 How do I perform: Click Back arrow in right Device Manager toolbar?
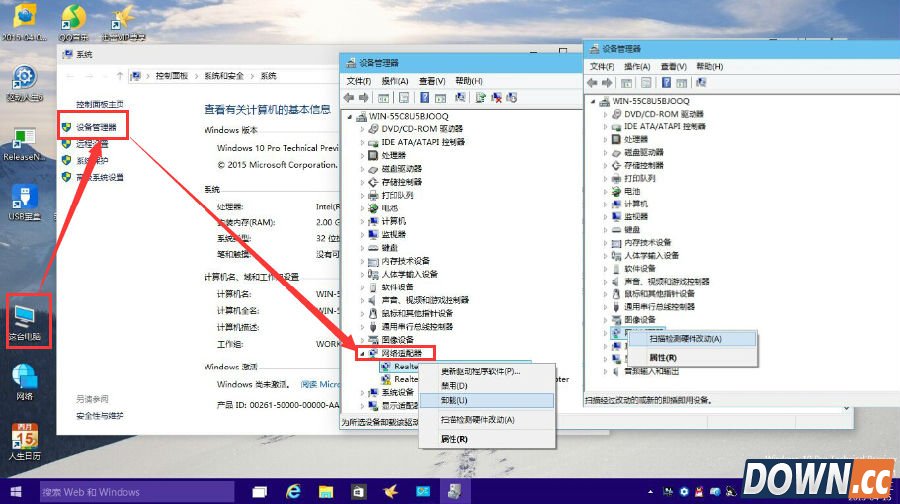(x=592, y=83)
